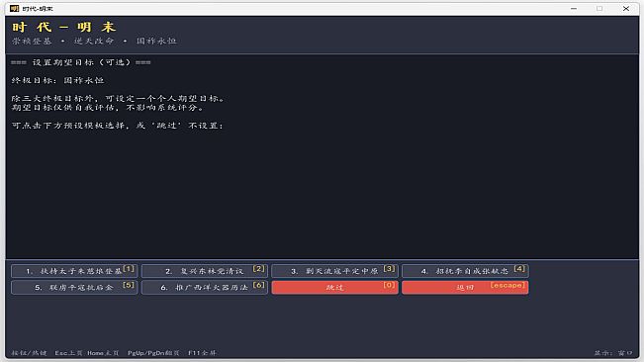Choose option 3 剿灭流寇平定中原
This screenshot has height=362, width=644.
[x=334, y=271]
